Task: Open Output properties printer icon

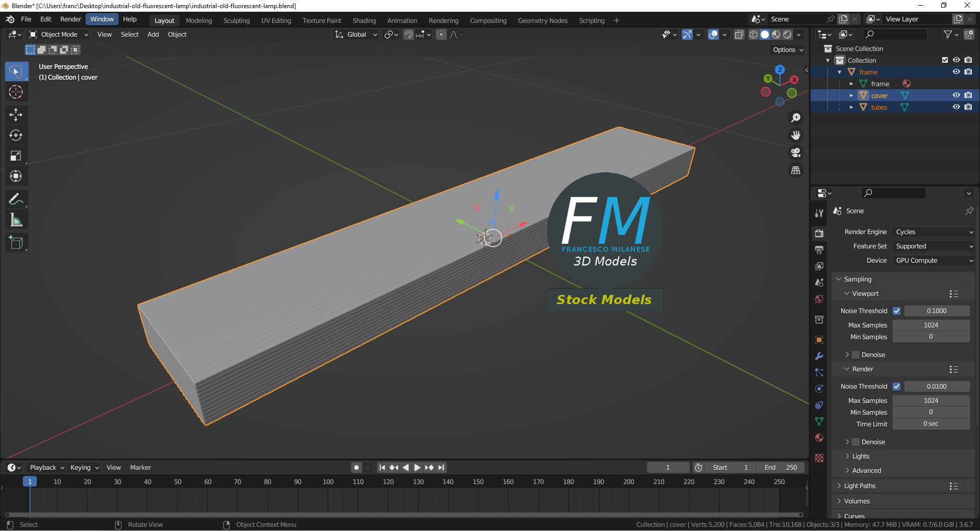Action: (x=819, y=250)
